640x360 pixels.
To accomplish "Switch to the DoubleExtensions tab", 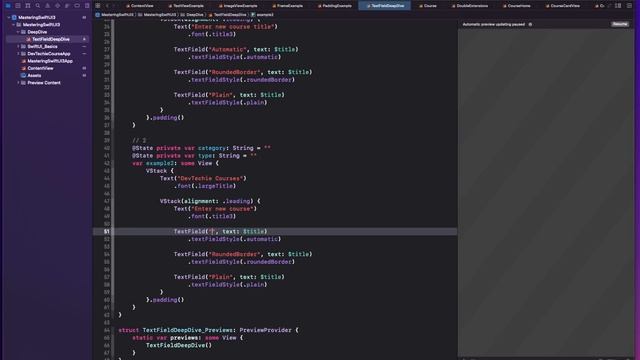I will point(470,6).
